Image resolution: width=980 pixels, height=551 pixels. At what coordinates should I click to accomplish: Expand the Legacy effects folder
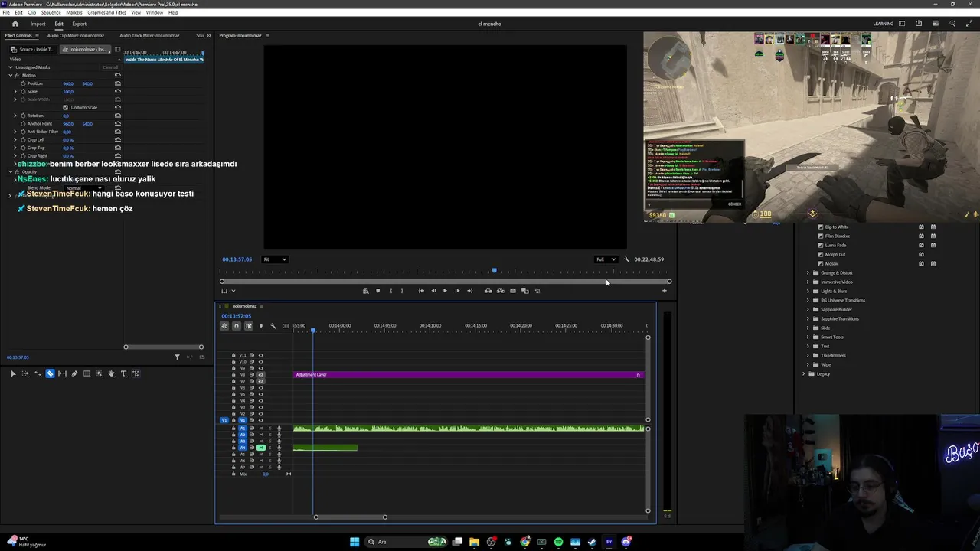click(x=803, y=373)
